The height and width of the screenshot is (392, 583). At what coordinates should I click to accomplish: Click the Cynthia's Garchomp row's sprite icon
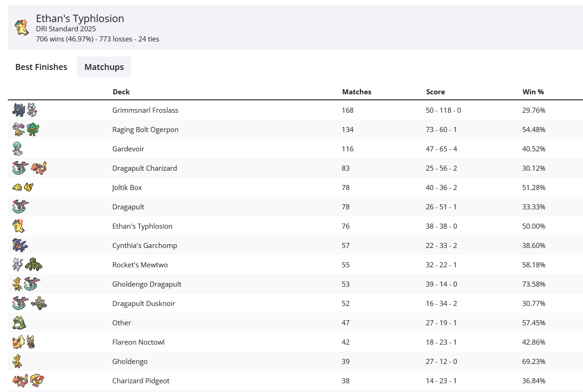tap(20, 245)
